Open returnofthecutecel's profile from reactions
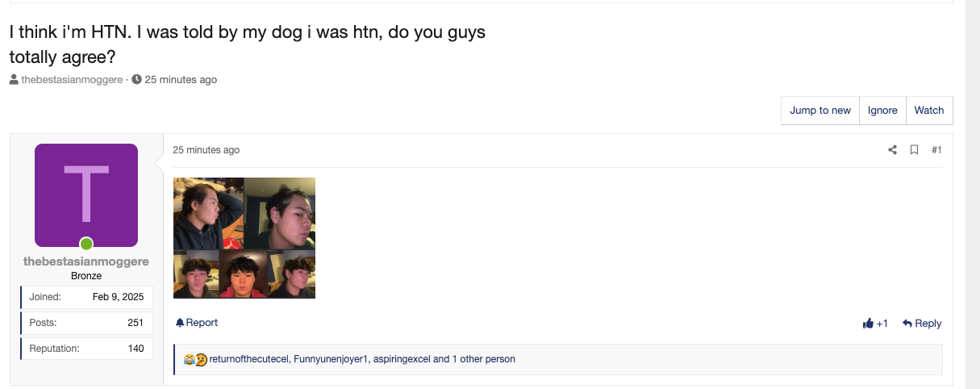The width and height of the screenshot is (980, 389). 248,359
